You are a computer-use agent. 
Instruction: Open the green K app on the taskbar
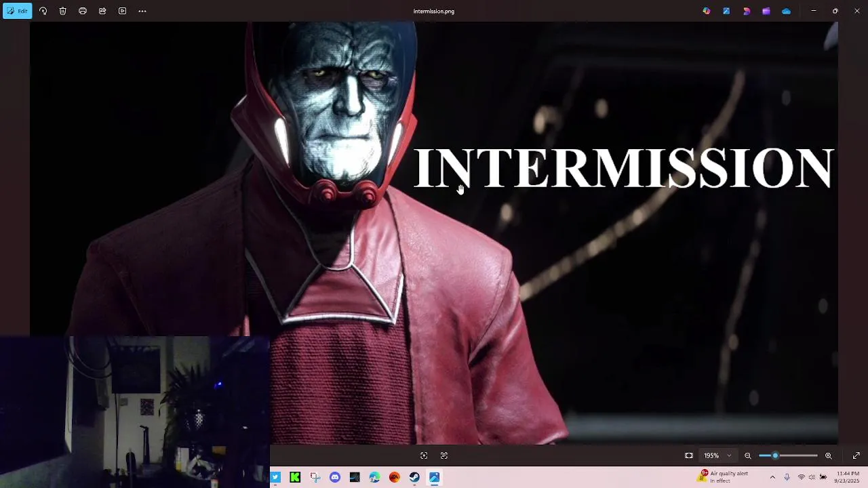pos(295,477)
